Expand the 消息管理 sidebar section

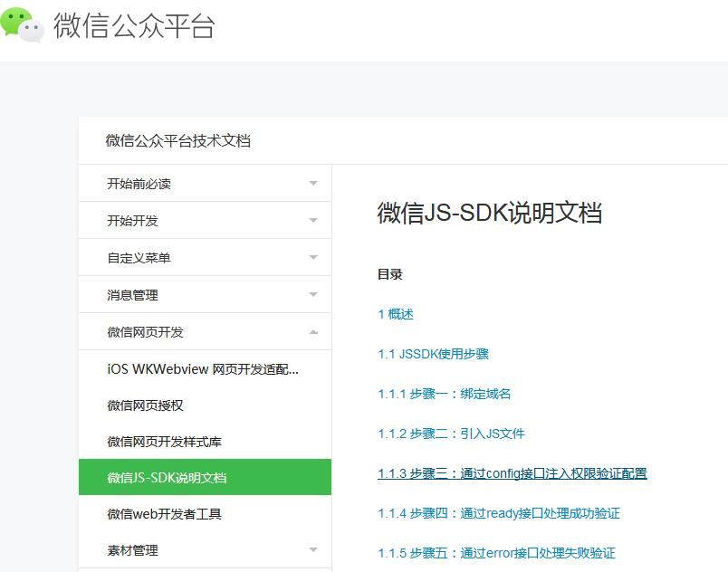tap(205, 293)
